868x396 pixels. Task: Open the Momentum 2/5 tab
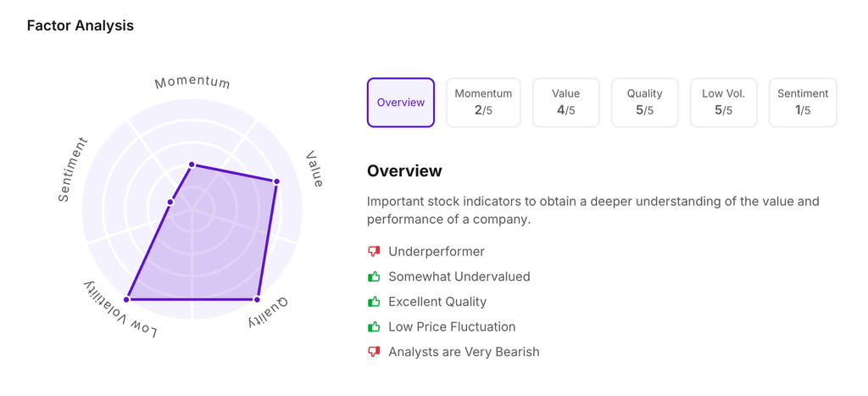483,103
